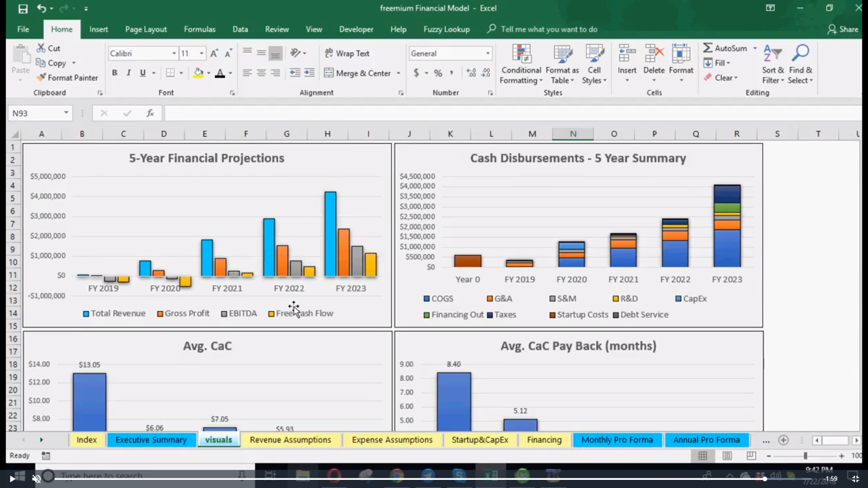Add a new sheet with plus button
868x488 pixels.
(x=783, y=440)
